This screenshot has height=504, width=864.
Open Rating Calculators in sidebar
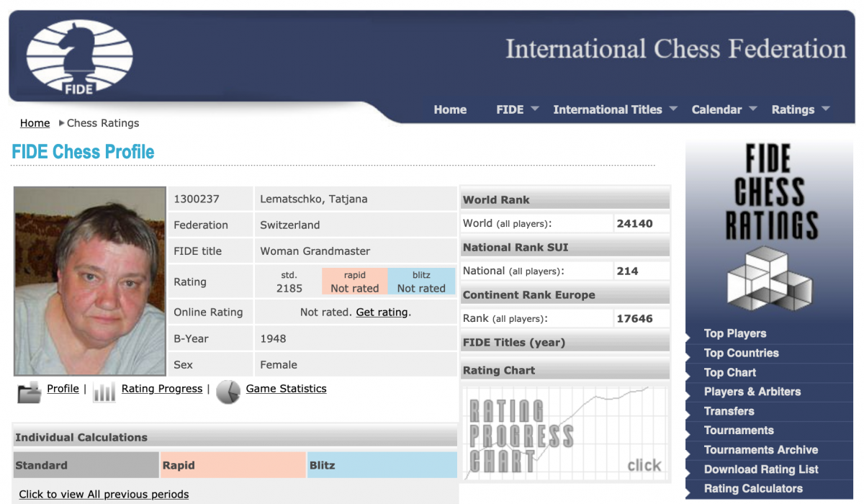coord(753,489)
